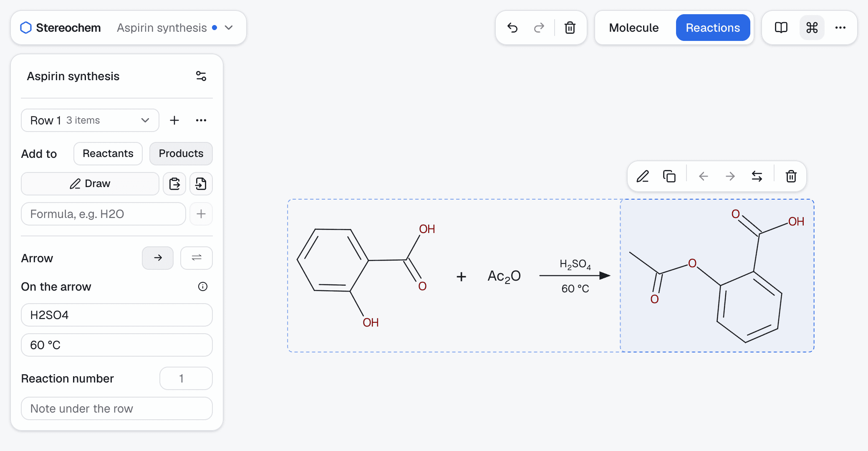868x451 pixels.
Task: Duplicate the selected product molecule
Action: click(669, 176)
